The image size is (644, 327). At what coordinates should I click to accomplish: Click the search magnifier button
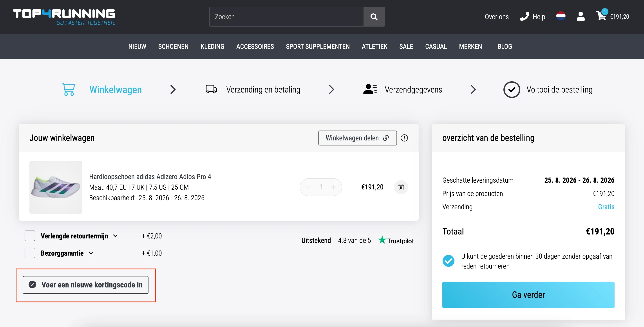374,17
